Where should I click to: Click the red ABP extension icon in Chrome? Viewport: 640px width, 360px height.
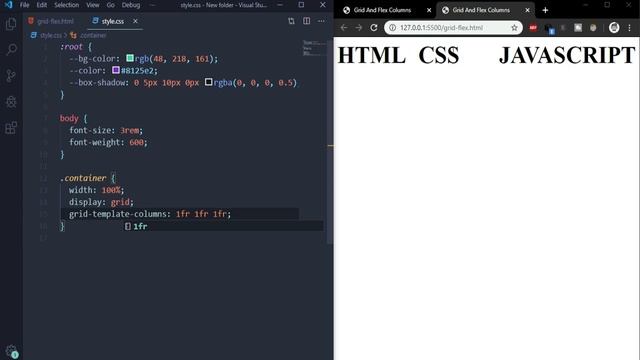[x=533, y=27]
